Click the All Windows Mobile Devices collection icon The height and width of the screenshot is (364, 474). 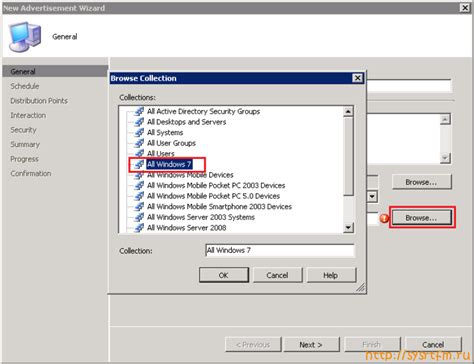click(x=139, y=175)
